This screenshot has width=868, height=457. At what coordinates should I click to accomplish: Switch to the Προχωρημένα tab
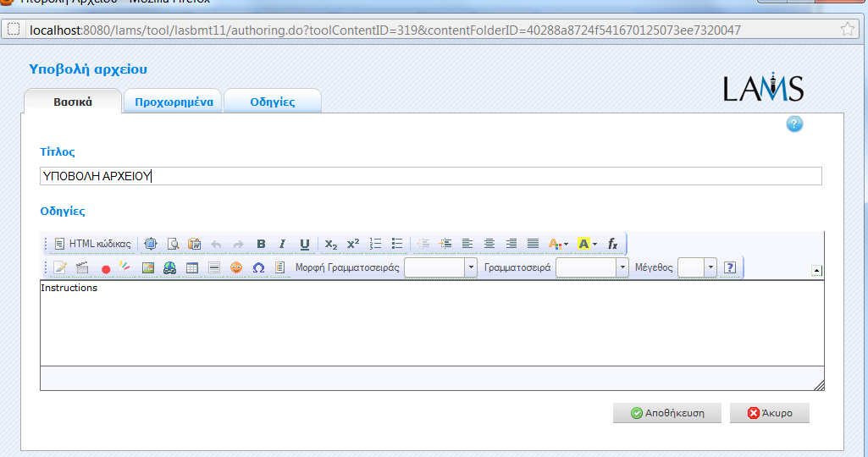point(174,102)
